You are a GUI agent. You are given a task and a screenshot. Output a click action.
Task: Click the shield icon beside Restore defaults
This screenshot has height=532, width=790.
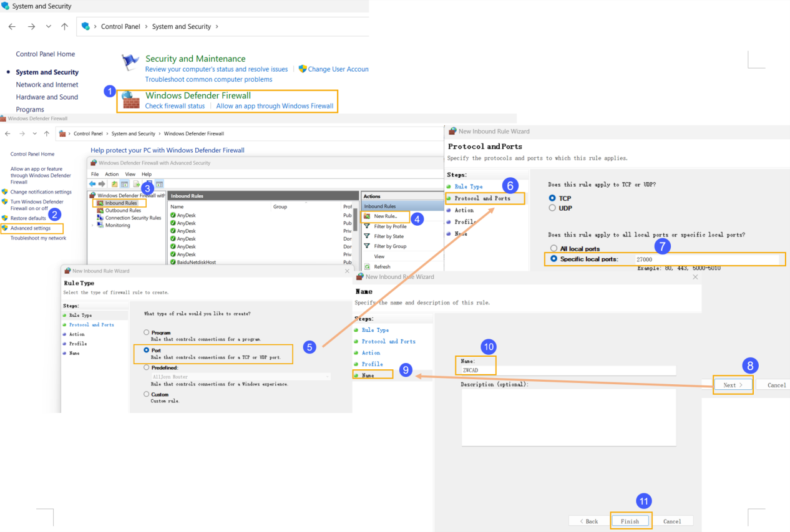point(5,218)
